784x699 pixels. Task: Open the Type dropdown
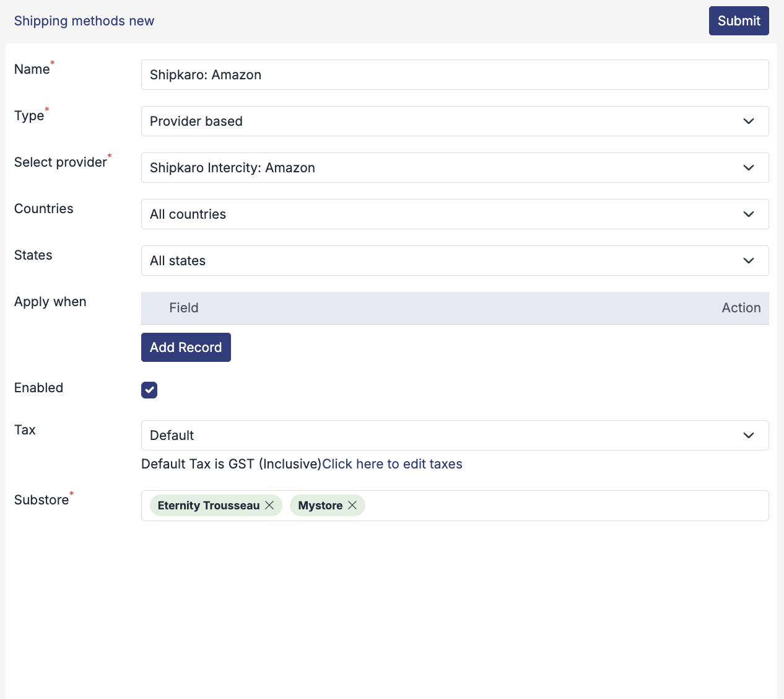pos(455,121)
